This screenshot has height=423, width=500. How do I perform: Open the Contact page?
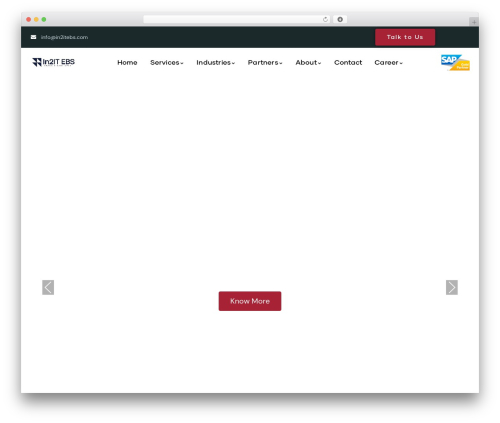348,63
